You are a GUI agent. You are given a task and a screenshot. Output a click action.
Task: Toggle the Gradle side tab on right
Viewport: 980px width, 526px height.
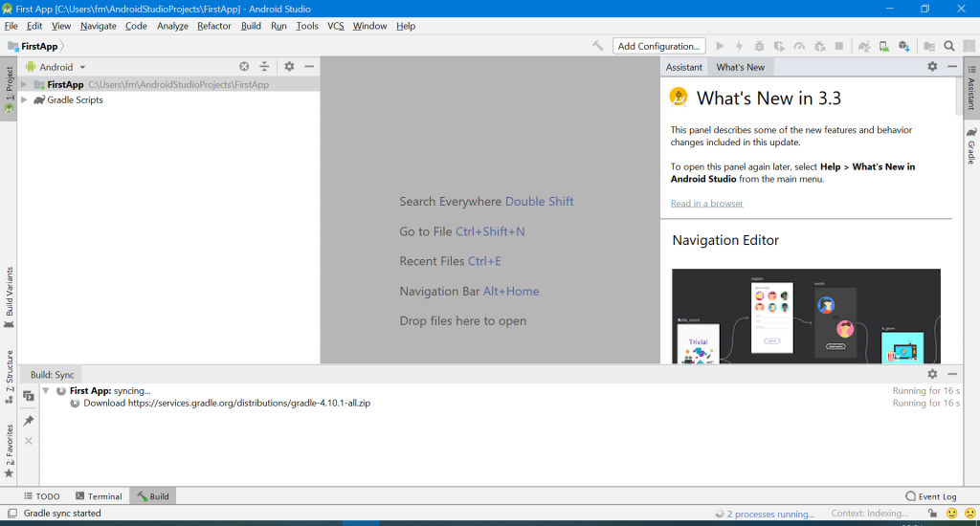click(972, 145)
